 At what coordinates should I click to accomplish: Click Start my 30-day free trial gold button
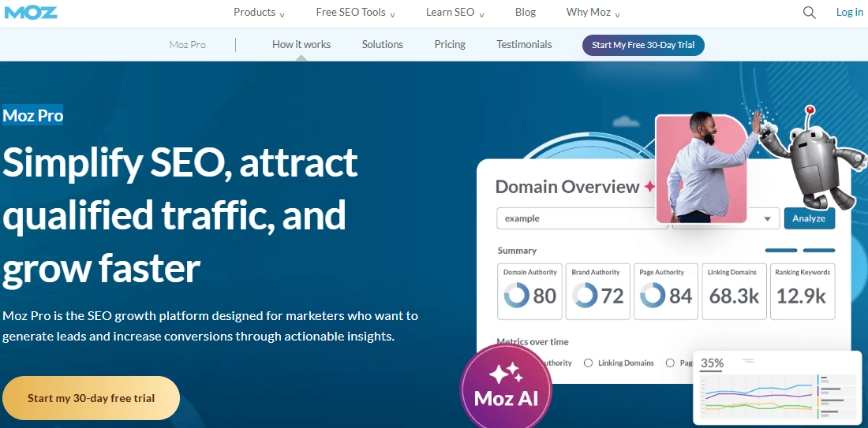(92, 398)
